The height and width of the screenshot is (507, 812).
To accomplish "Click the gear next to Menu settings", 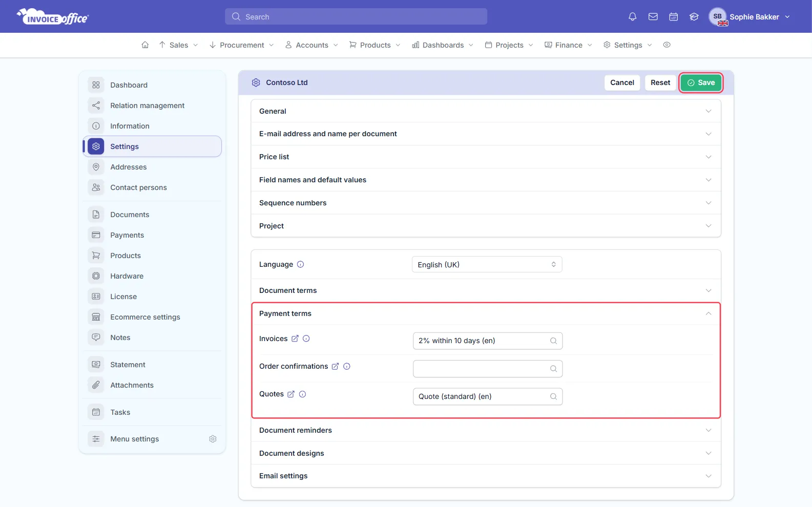I will (213, 439).
